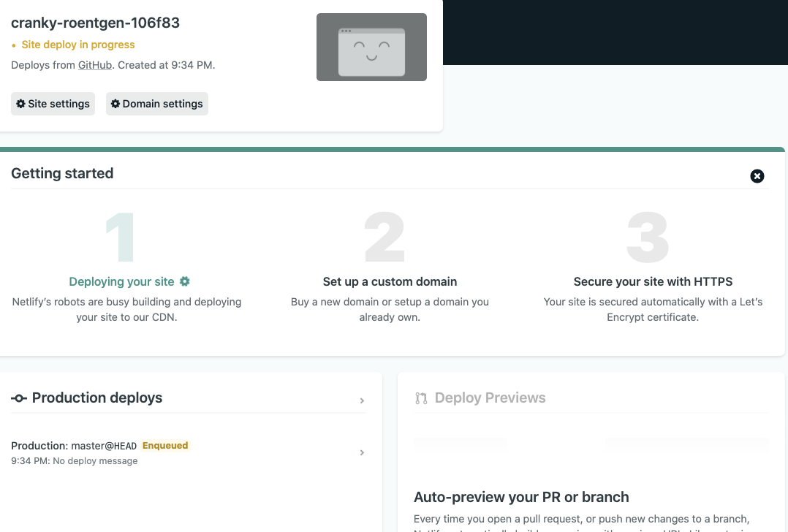Dismiss the Getting started panel

(757, 176)
